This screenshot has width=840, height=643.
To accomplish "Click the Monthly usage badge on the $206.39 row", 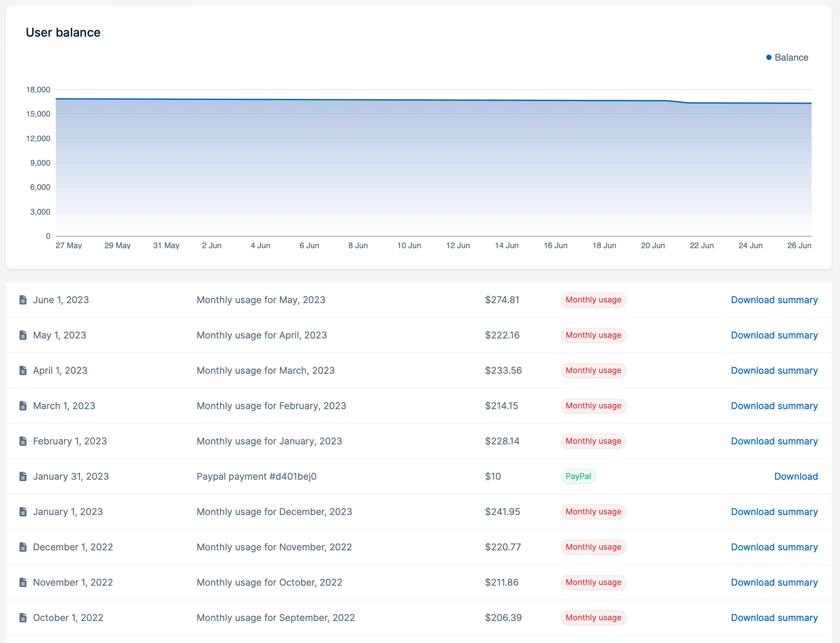I will pos(593,618).
